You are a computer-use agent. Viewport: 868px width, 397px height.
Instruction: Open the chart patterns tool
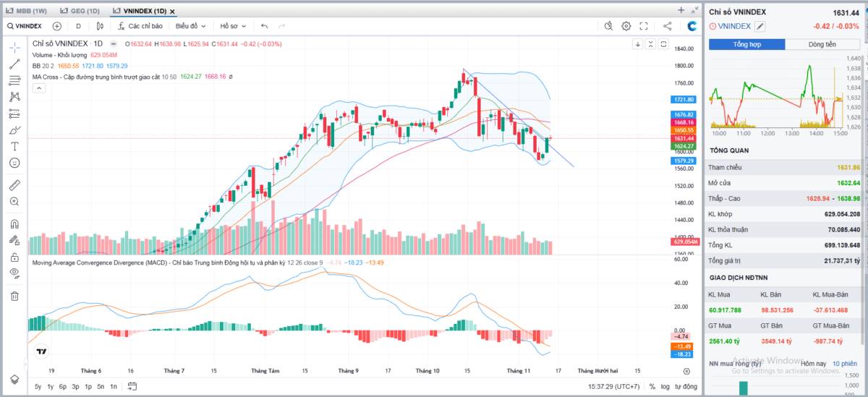pos(14,96)
